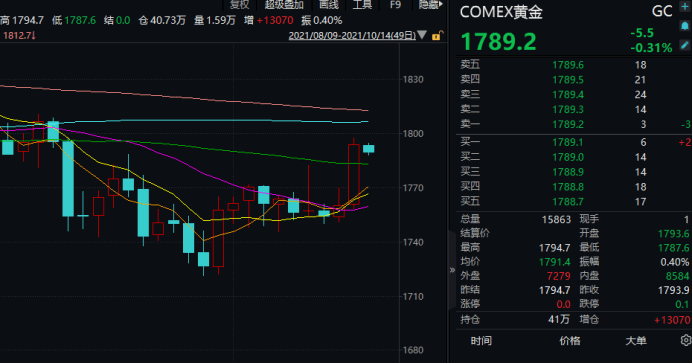Click the plus icon to add to watchlist
Screen dimensions: 693x364
(685, 7)
